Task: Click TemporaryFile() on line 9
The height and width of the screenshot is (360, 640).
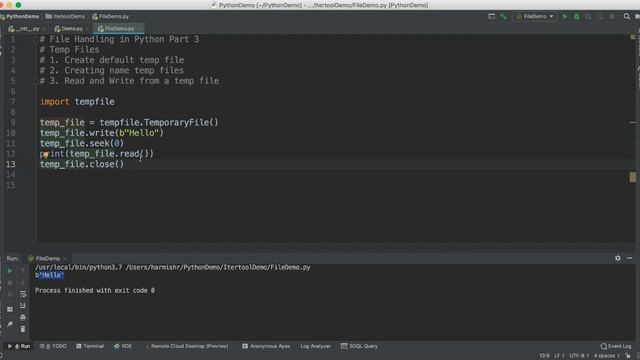Action: pyautogui.click(x=181, y=122)
